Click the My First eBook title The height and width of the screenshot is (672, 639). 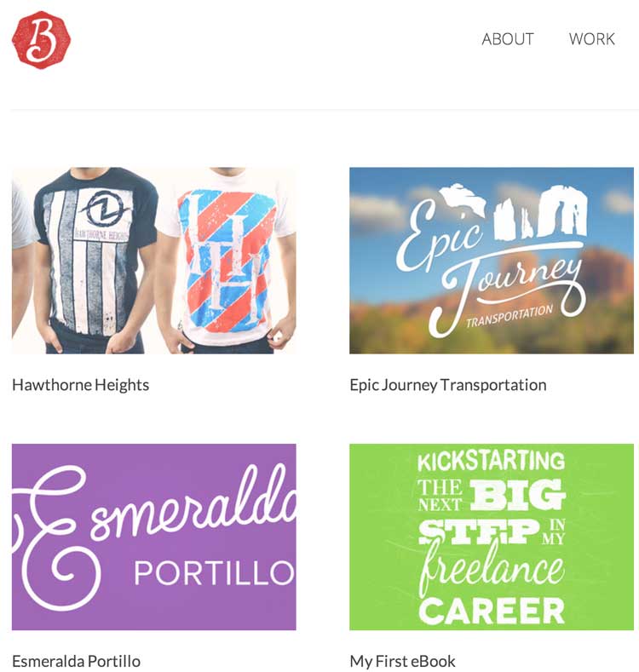(x=402, y=661)
